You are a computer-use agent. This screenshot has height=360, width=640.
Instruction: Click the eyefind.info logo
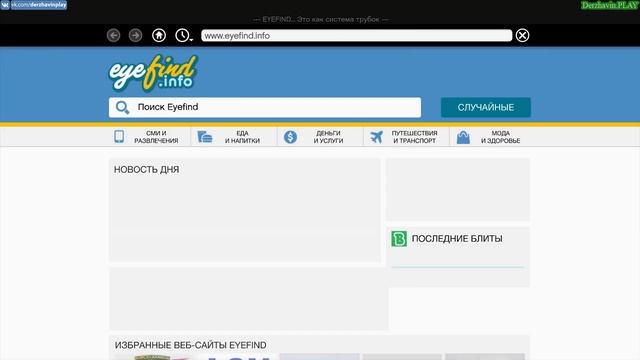[x=153, y=73]
